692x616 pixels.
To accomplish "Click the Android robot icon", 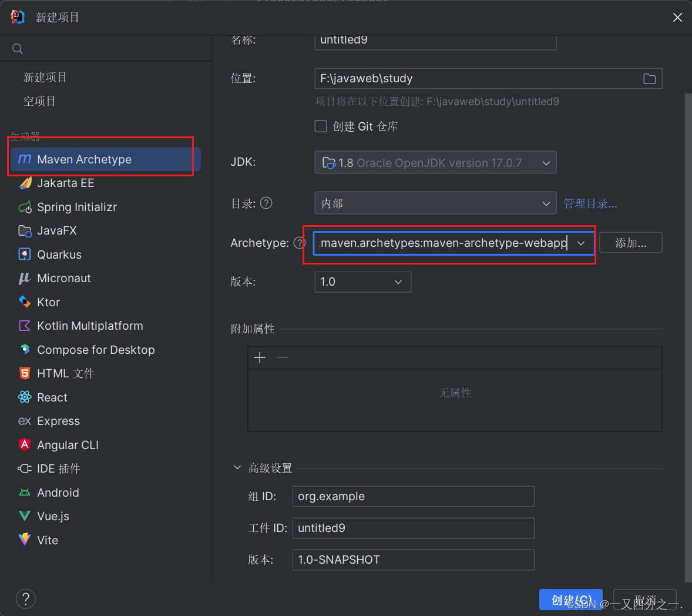I will pos(25,493).
